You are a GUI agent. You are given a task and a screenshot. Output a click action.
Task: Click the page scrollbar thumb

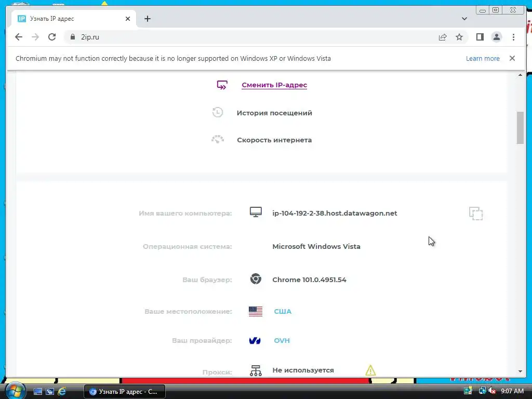coord(520,128)
